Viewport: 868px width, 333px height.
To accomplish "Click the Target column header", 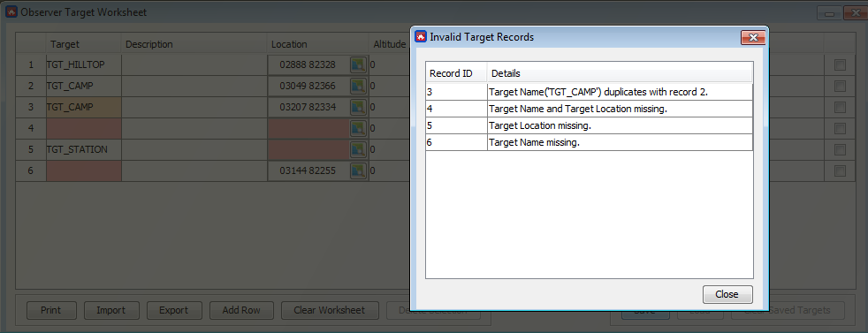I will click(84, 44).
